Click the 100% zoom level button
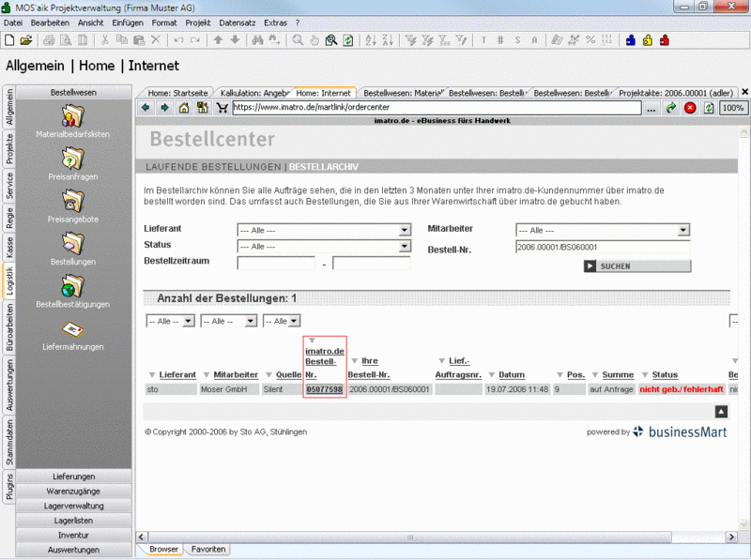This screenshot has height=560, width=751. coord(733,108)
